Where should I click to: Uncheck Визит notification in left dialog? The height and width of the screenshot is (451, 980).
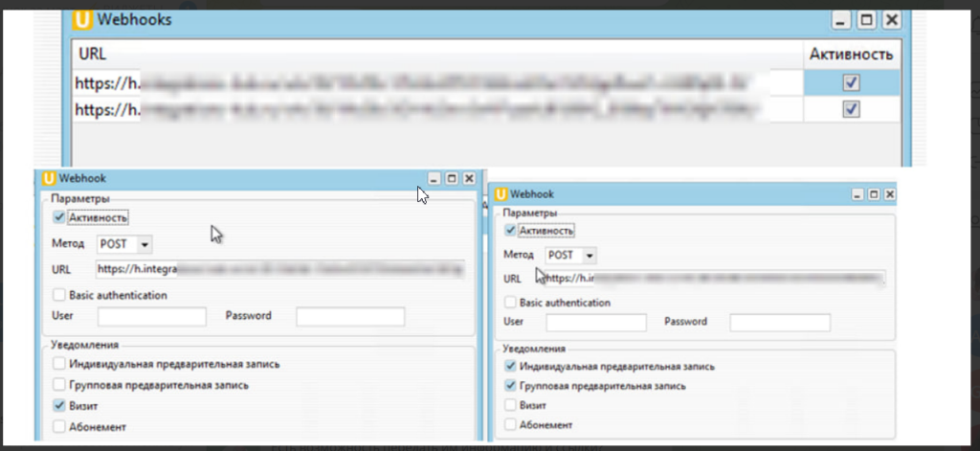coord(60,406)
